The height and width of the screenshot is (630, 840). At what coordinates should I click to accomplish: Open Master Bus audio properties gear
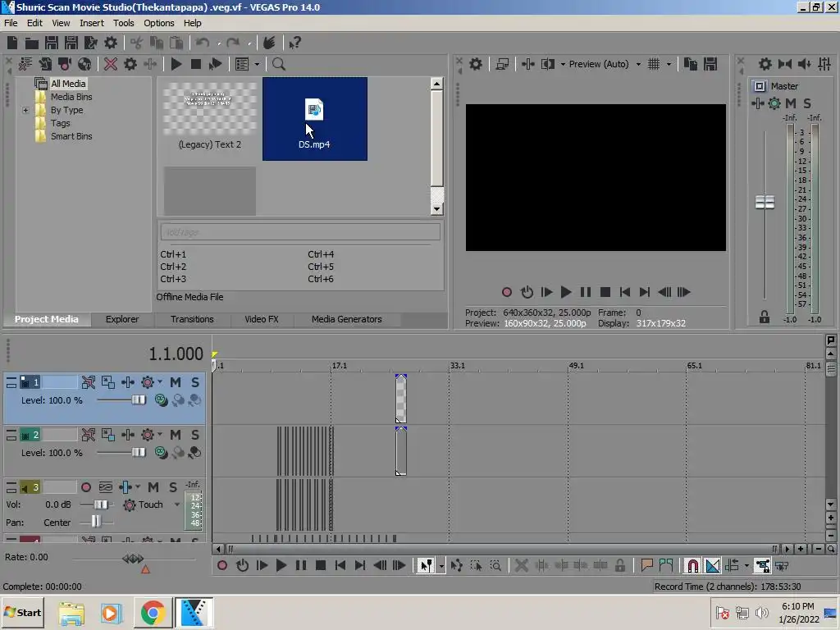coord(765,64)
